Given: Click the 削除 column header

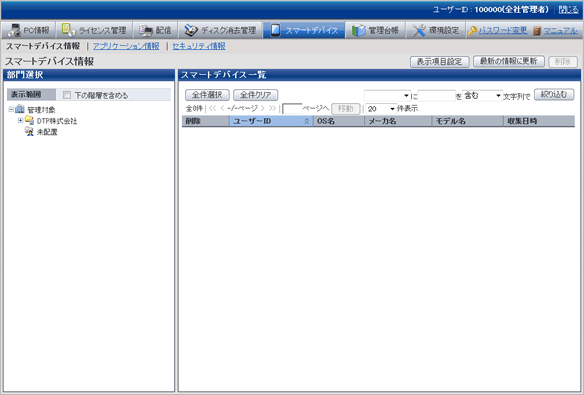Looking at the screenshot, I should click(205, 121).
